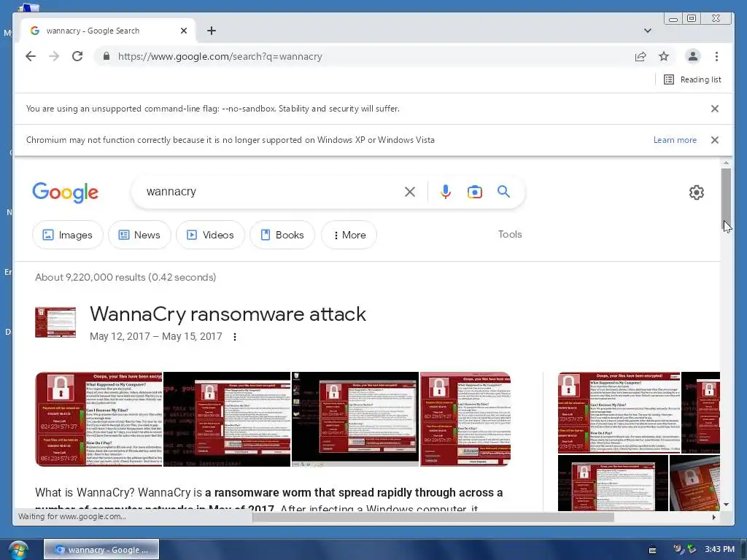Select wannacry - Google taskbar button
This screenshot has width=747, height=560.
[101, 550]
